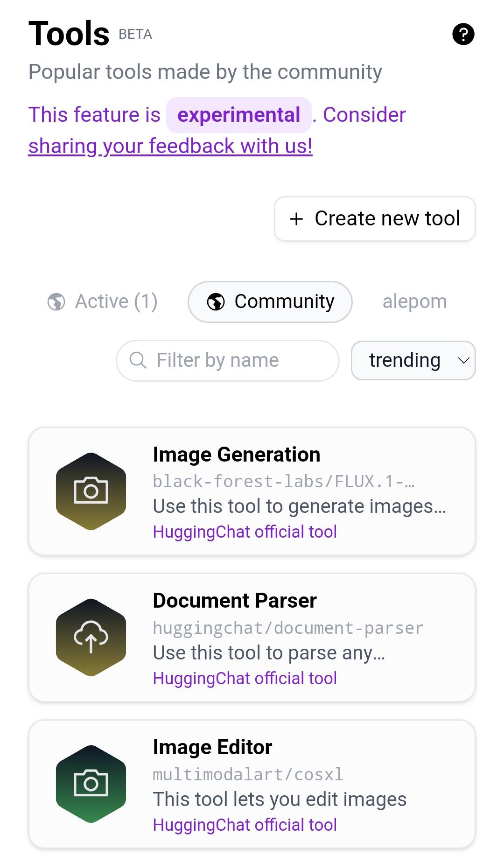Click HuggingChat official tool label under Image Generation
504x862 pixels.
point(245,532)
